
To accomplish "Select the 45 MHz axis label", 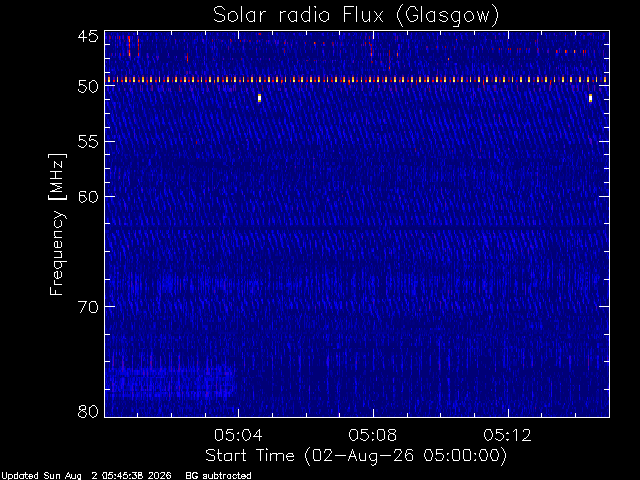I will [x=88, y=36].
